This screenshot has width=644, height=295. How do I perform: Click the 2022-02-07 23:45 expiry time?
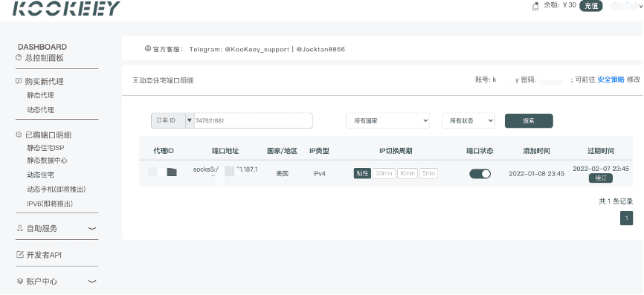(x=601, y=169)
